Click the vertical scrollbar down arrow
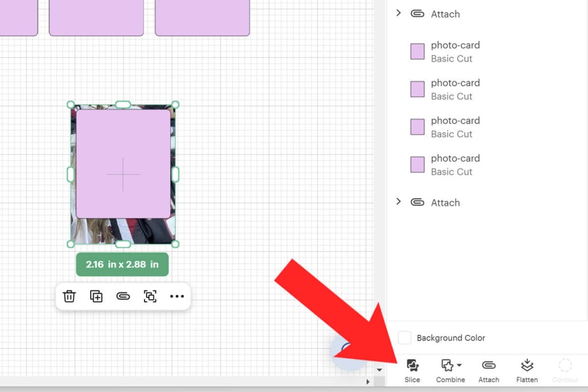 pyautogui.click(x=379, y=370)
